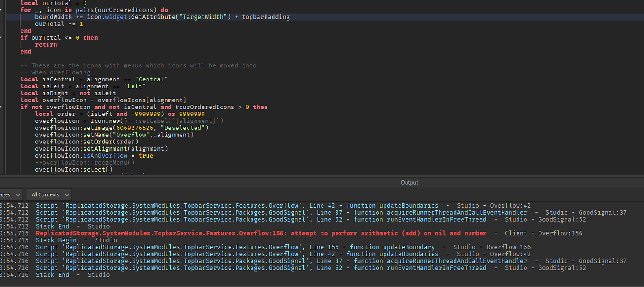Viewport: 644px width, 287px height.
Task: Open the messages filter dropdown in Output
Action: (11, 194)
